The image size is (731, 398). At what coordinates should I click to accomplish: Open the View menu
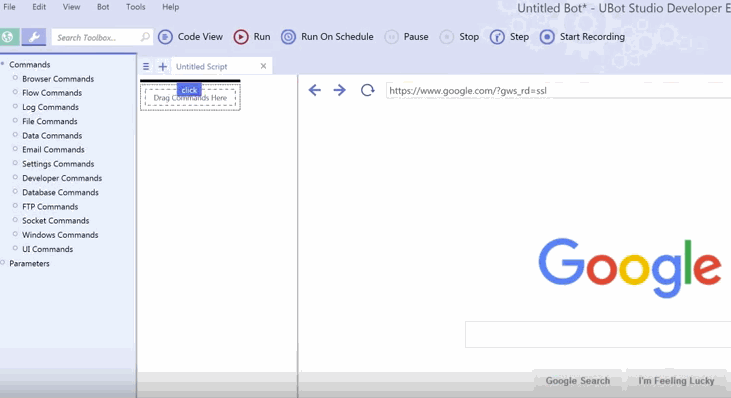pyautogui.click(x=71, y=7)
